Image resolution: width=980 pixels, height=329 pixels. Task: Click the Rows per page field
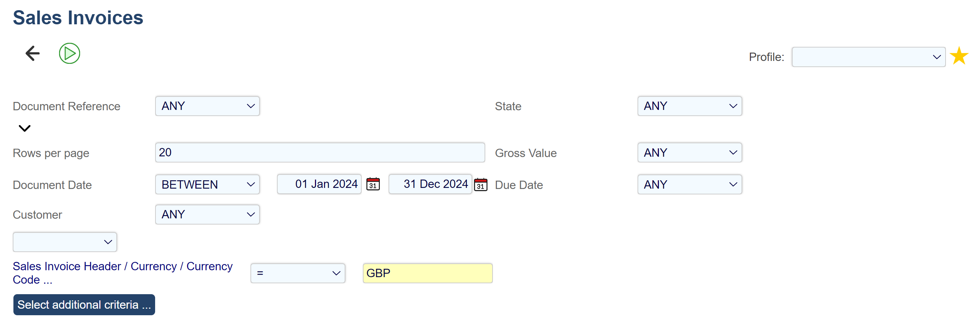[320, 153]
